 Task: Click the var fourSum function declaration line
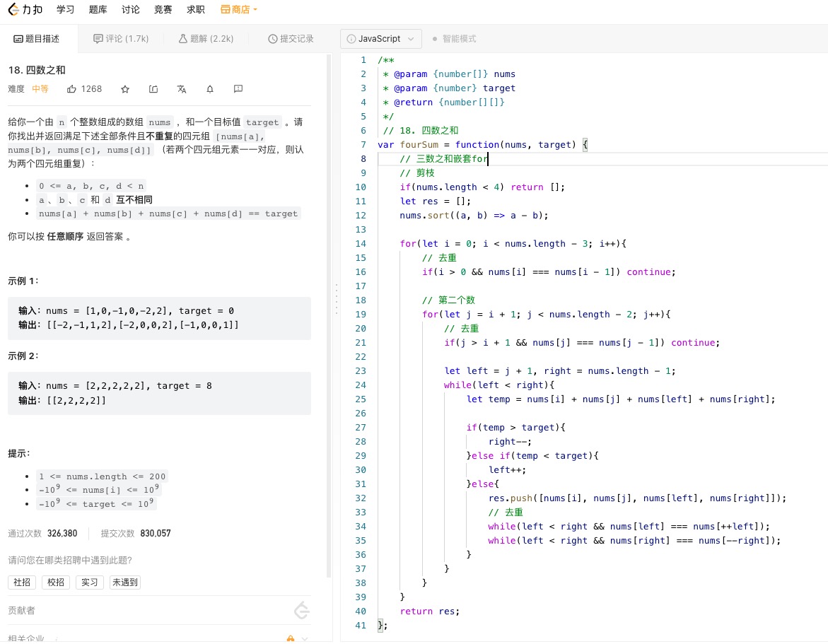[483, 145]
